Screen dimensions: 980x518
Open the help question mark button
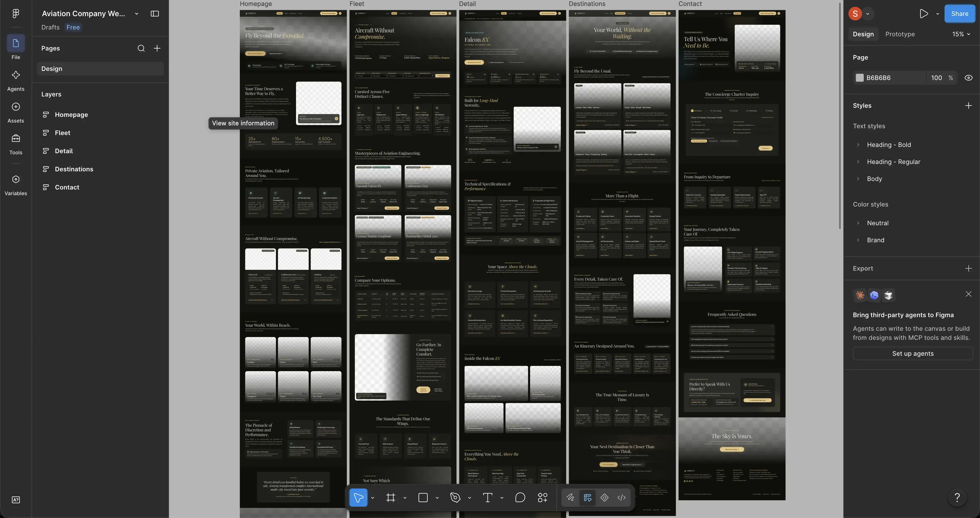click(x=957, y=498)
